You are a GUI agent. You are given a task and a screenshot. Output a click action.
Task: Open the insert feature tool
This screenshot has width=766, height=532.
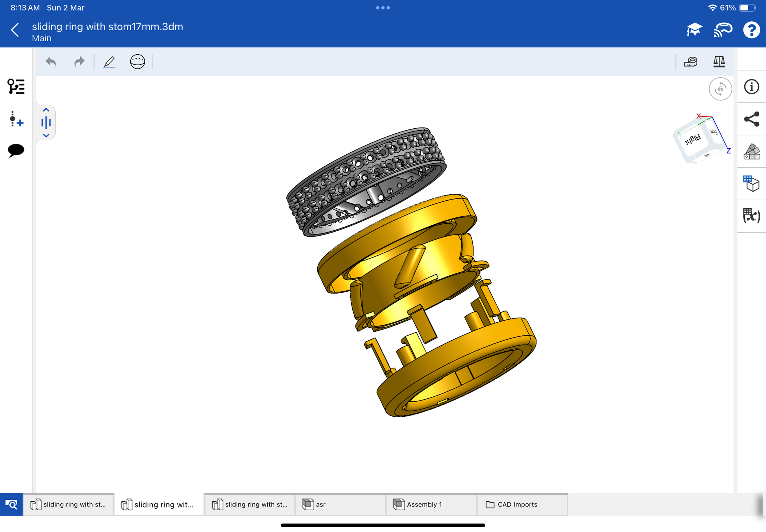point(16,119)
